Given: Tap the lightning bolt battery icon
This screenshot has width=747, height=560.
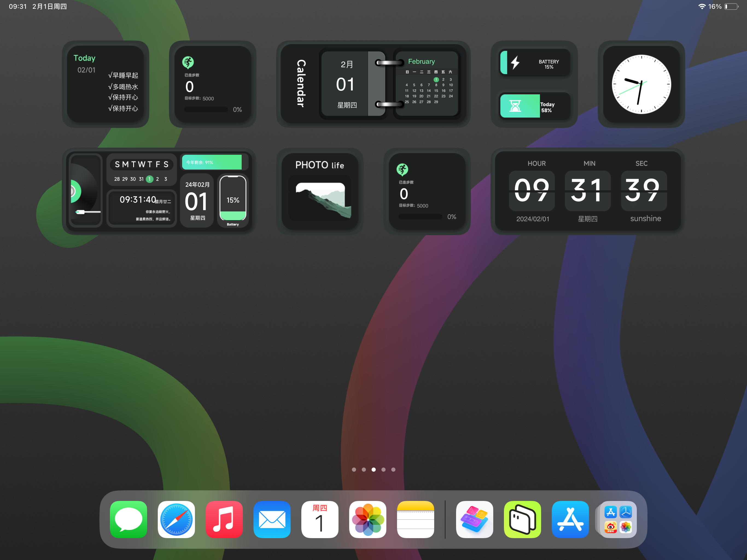Looking at the screenshot, I should 515,63.
